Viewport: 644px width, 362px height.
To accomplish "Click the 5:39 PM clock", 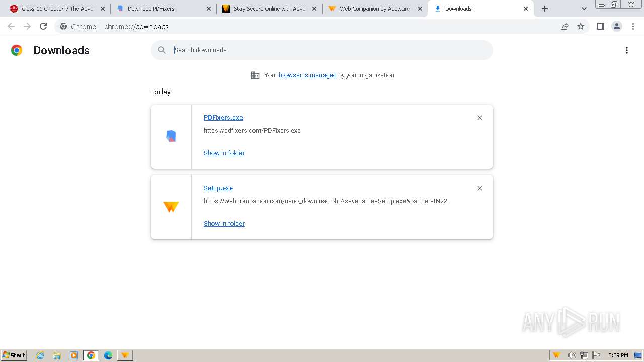I will (x=618, y=355).
